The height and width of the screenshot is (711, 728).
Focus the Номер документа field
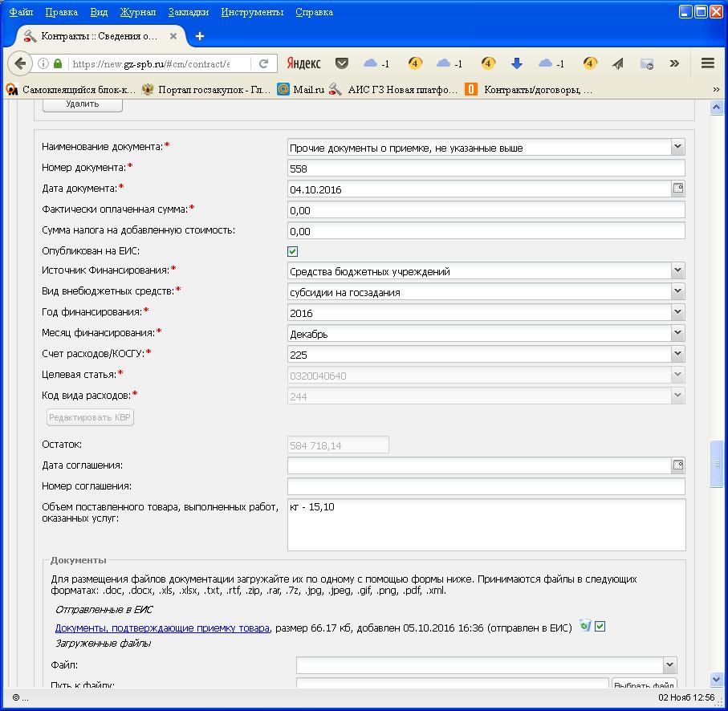pos(486,168)
